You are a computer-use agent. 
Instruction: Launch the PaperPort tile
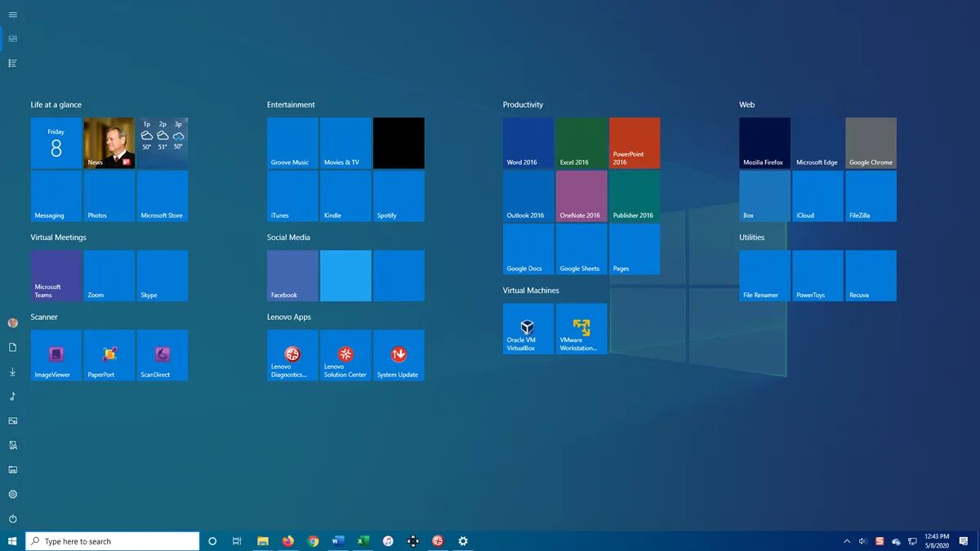(x=109, y=355)
